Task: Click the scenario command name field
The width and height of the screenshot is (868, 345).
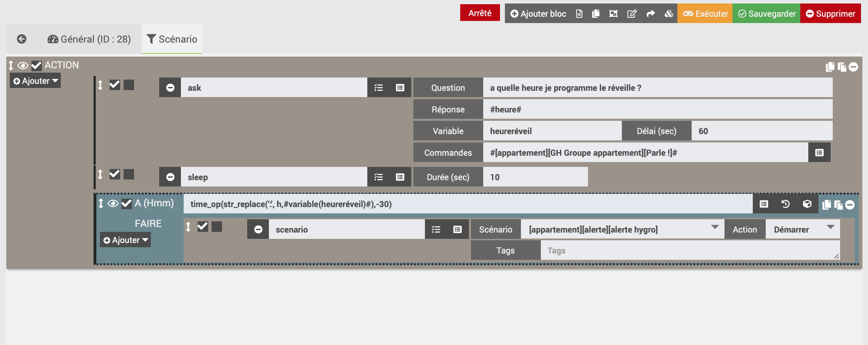Action: pyautogui.click(x=347, y=229)
